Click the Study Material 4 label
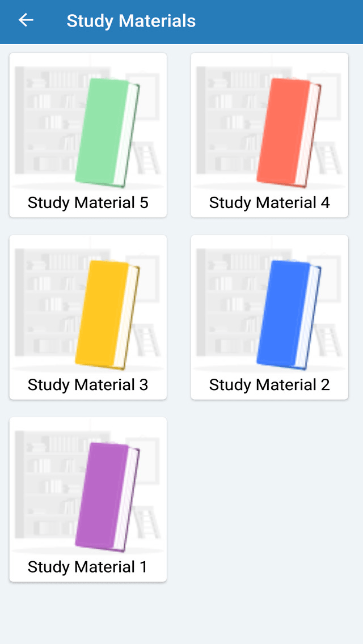Viewport: 363px width, 644px height. [x=269, y=202]
